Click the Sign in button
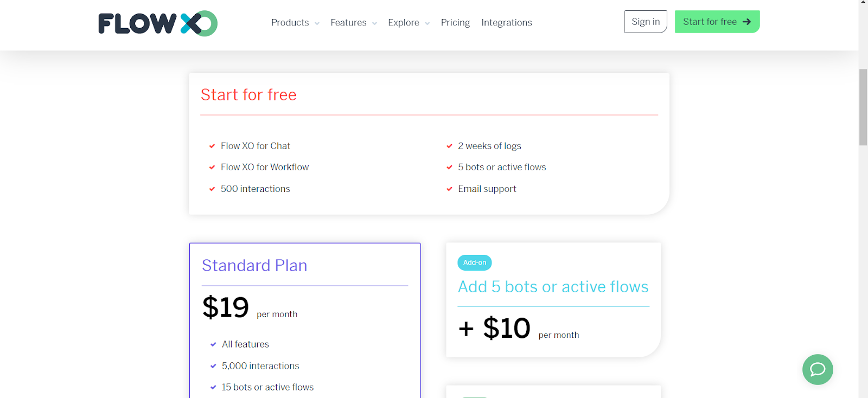Viewport: 868px width, 398px height. (646, 22)
